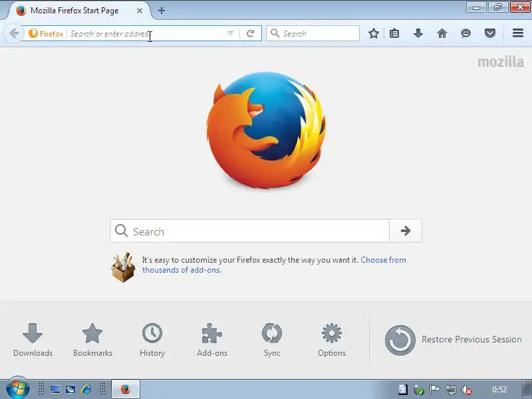Open the address bar history dropdown arrow
Viewport: 532px width, 399px height.
click(230, 34)
